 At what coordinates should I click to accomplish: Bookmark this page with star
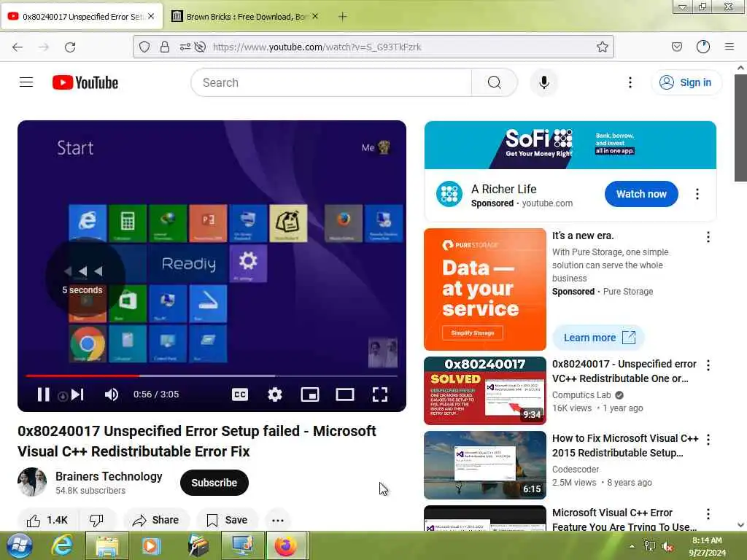[x=602, y=47]
